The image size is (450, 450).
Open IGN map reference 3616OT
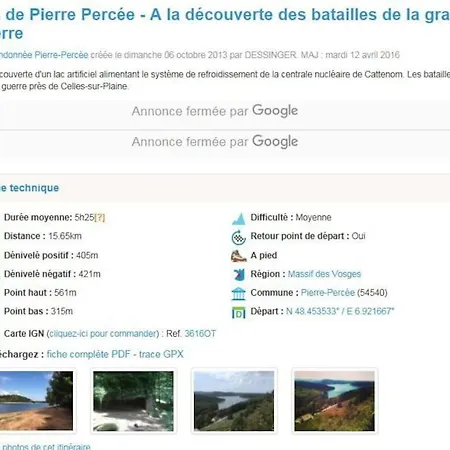[x=200, y=334]
